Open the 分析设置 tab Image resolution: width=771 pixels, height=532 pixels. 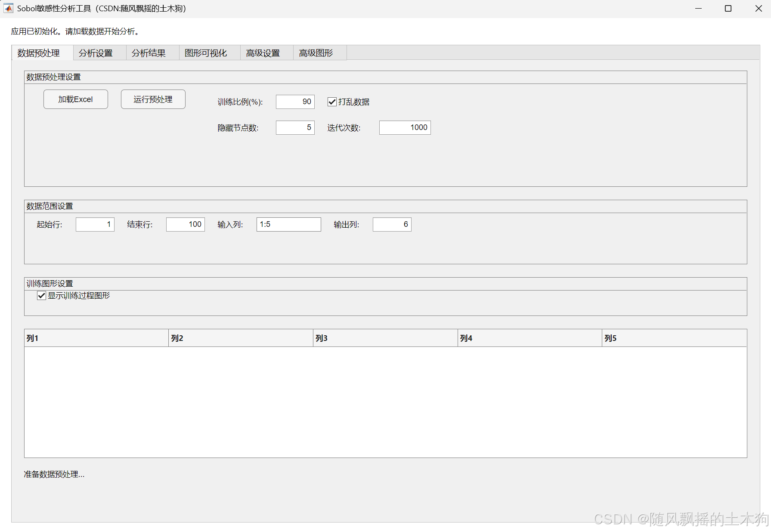coord(99,53)
